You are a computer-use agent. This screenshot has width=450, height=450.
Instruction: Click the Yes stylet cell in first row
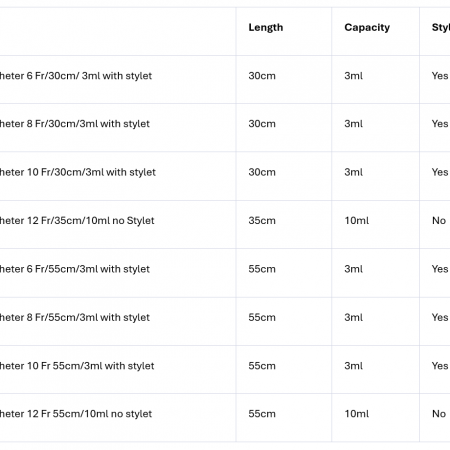[x=440, y=76]
